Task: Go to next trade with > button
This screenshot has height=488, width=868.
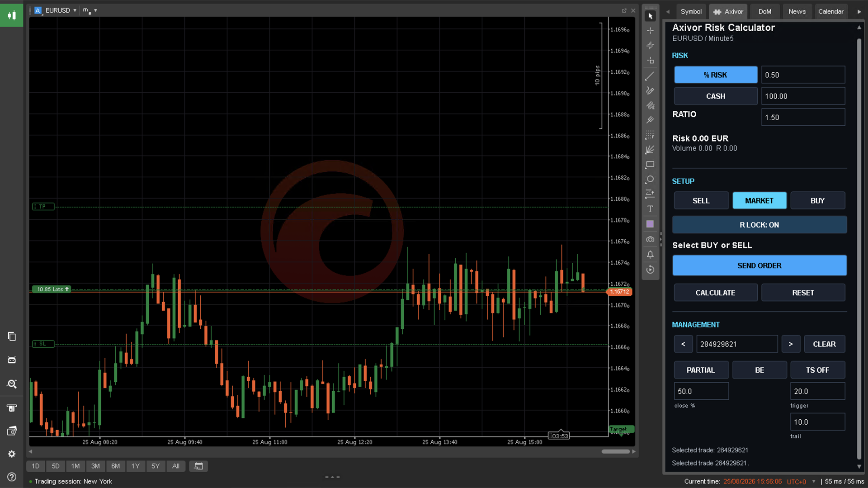Action: coord(791,344)
